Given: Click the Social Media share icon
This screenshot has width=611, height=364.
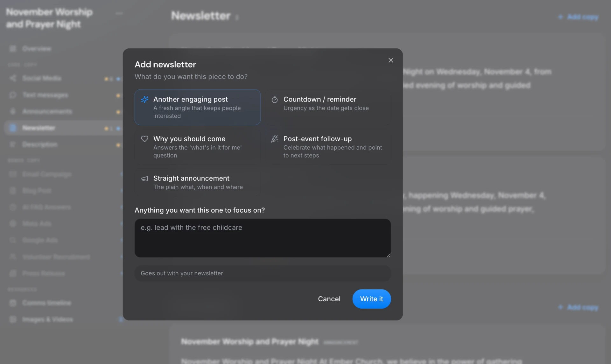Looking at the screenshot, I should click(x=13, y=78).
